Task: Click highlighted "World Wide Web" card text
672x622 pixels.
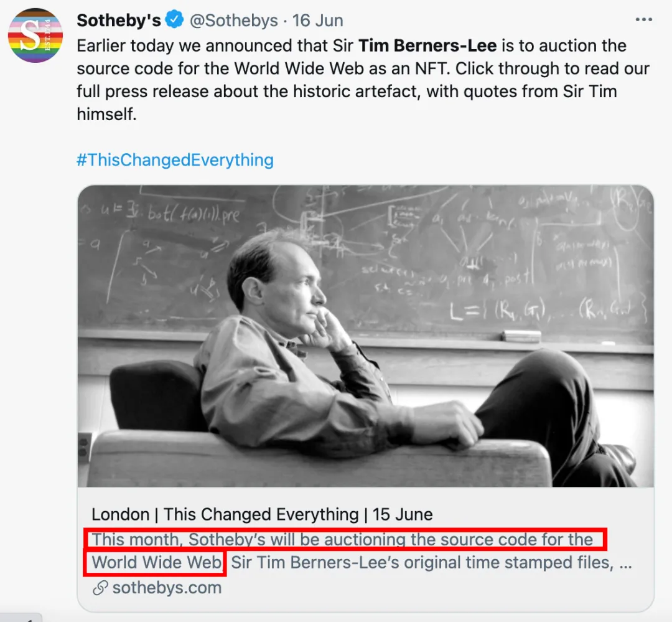Action: 157,563
